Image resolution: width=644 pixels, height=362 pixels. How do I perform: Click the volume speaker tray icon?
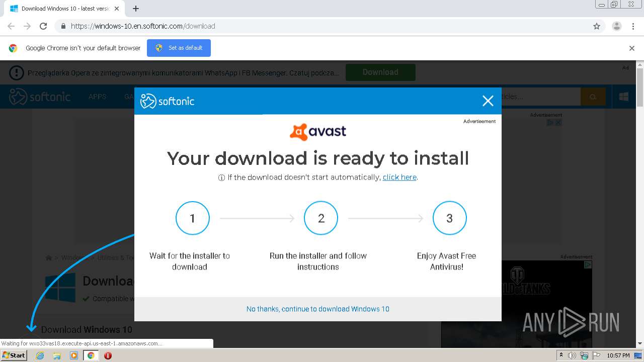[x=572, y=355]
